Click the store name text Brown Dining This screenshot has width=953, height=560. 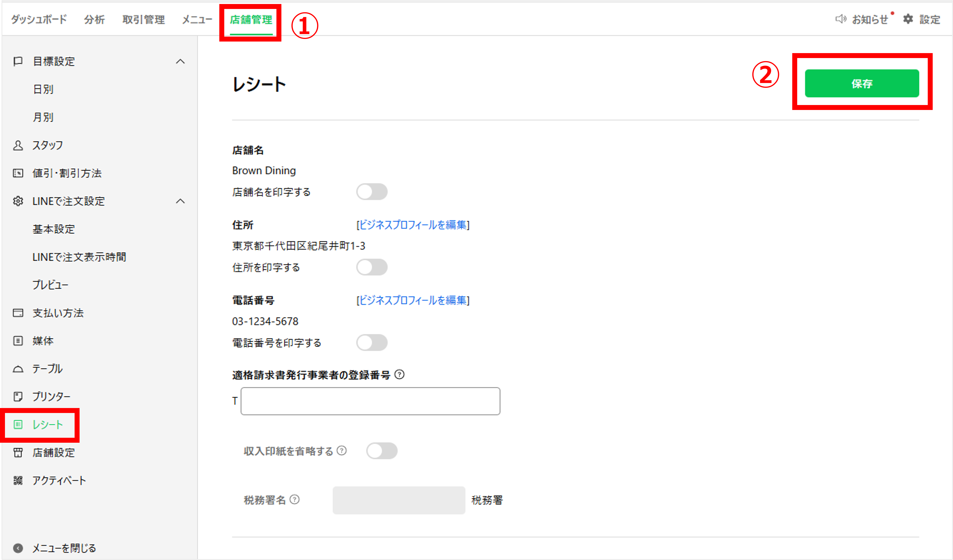[x=264, y=171]
